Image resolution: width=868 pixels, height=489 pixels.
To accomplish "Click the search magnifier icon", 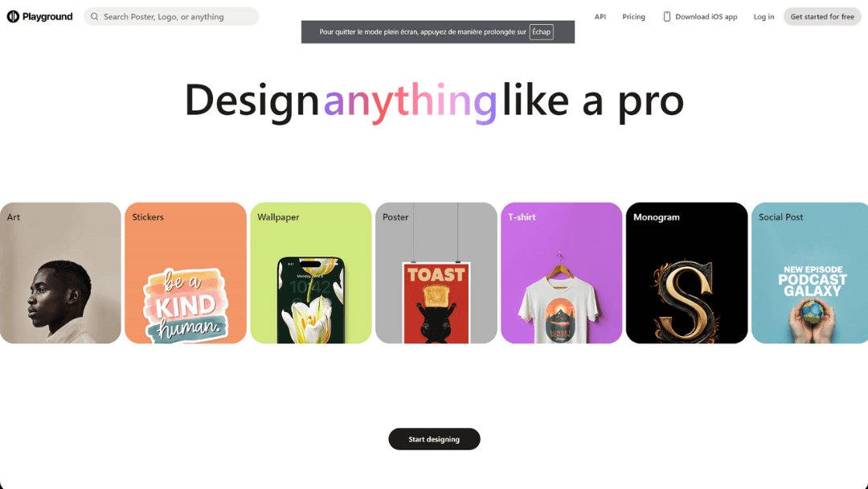I will click(x=95, y=17).
